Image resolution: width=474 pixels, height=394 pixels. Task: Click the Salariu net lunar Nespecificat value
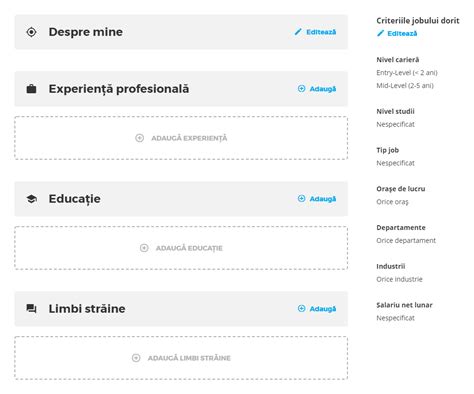tap(395, 318)
